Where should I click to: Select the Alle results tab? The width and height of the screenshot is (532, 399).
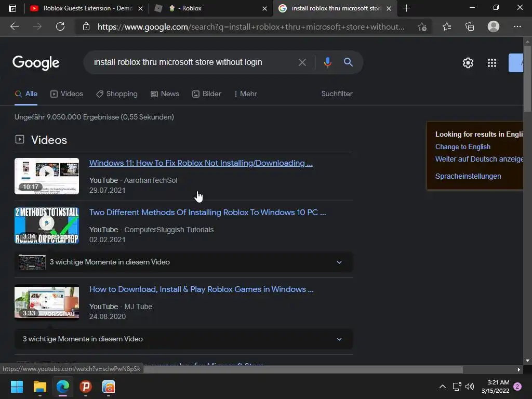[26, 94]
